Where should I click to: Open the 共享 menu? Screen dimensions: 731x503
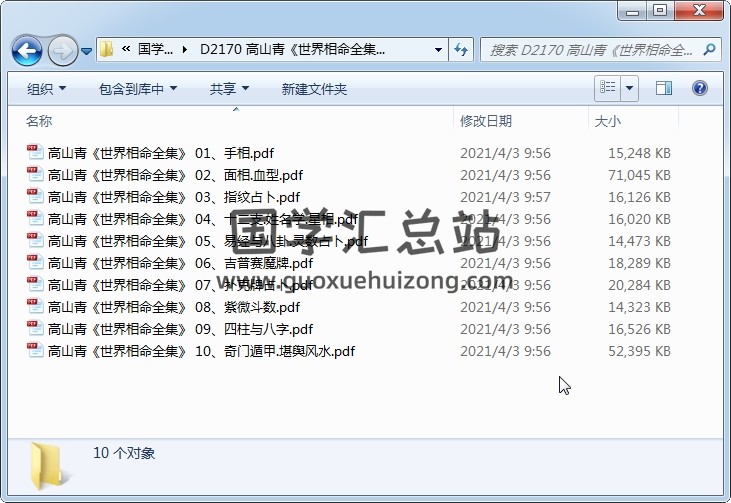click(x=229, y=89)
